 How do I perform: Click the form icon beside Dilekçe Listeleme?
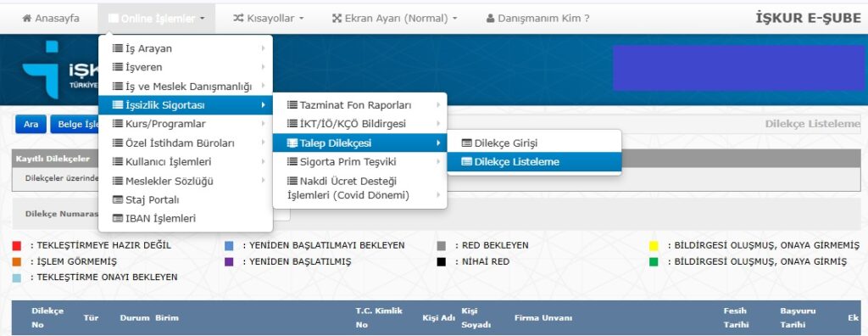[467, 162]
